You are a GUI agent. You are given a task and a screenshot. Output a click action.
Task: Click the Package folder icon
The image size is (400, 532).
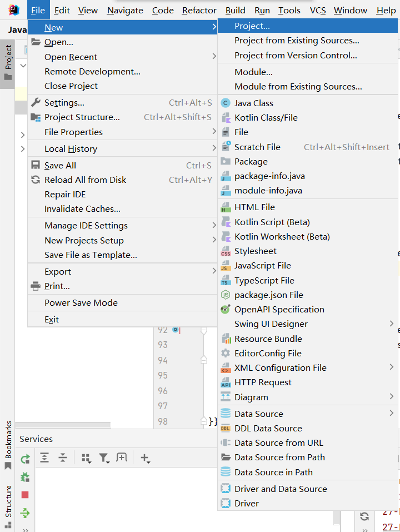(x=226, y=161)
